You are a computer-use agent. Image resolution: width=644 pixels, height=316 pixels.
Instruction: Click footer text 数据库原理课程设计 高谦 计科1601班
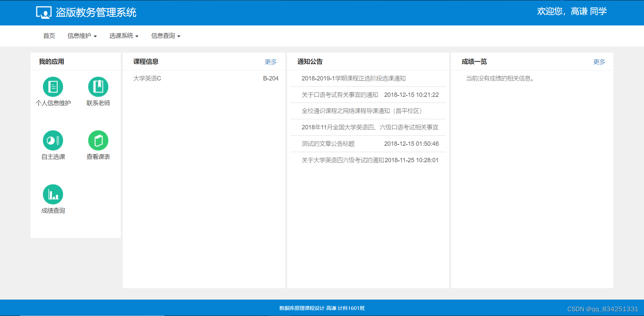(322, 308)
